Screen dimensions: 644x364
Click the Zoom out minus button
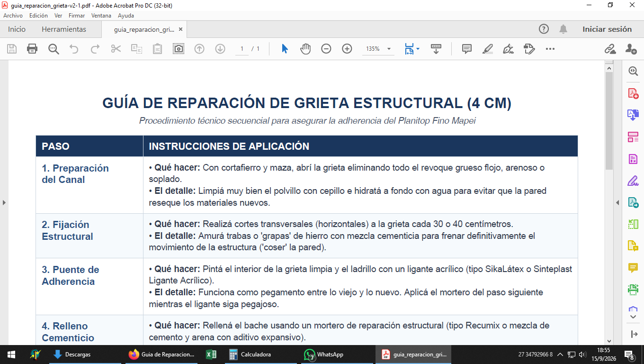[x=326, y=49]
